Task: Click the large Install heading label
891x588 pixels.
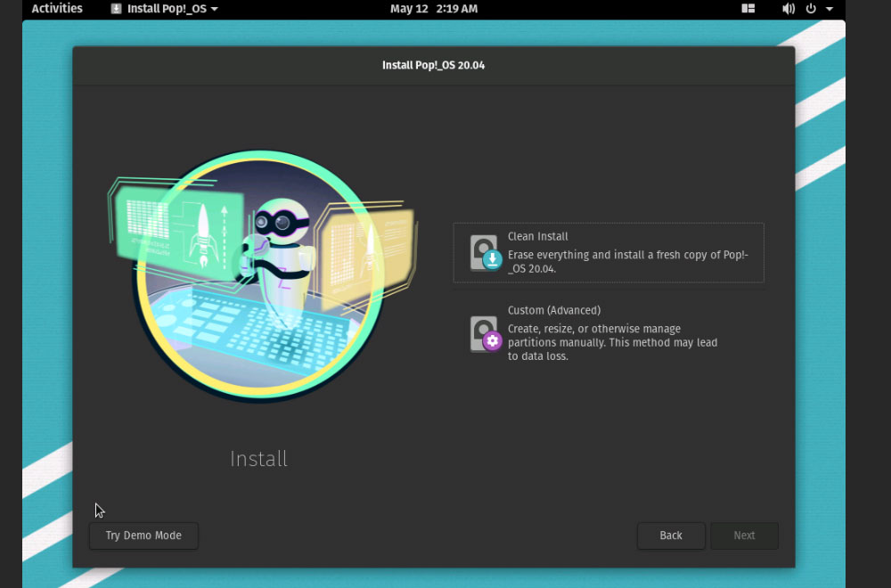Action: click(258, 459)
